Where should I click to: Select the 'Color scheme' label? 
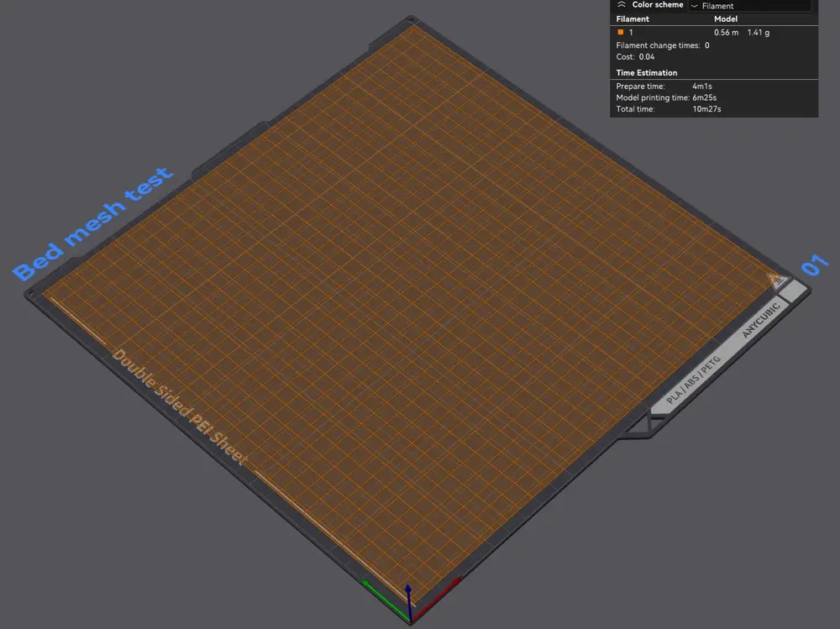click(x=658, y=5)
